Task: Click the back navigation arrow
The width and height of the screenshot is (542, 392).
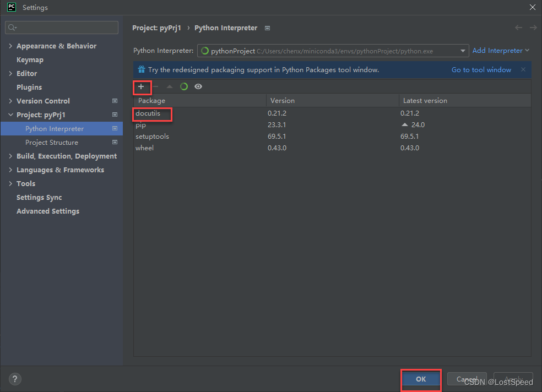Action: click(518, 28)
